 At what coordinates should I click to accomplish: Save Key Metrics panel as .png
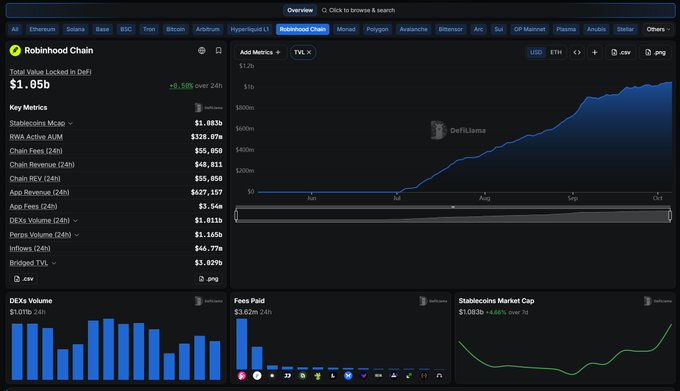[209, 279]
